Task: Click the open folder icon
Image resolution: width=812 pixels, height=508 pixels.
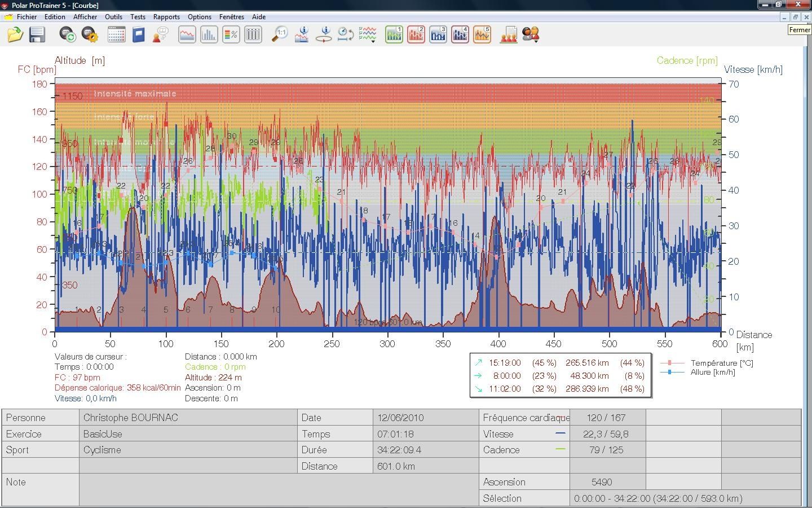Action: [x=15, y=34]
